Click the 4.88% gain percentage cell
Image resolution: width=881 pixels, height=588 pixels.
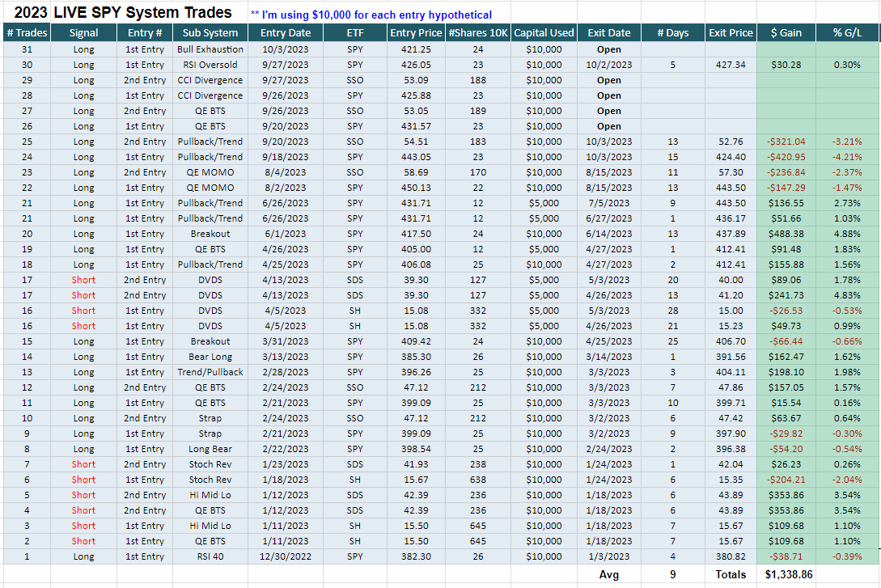coord(847,234)
